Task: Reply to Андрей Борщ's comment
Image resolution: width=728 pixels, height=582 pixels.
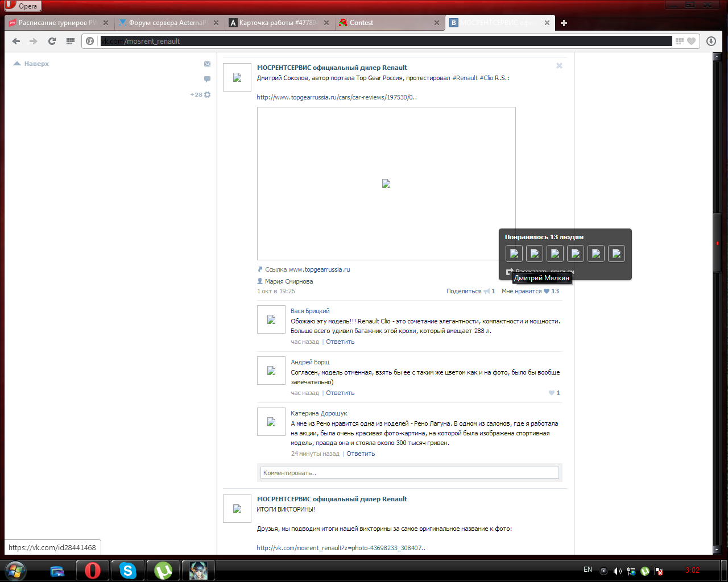Action: pos(340,393)
